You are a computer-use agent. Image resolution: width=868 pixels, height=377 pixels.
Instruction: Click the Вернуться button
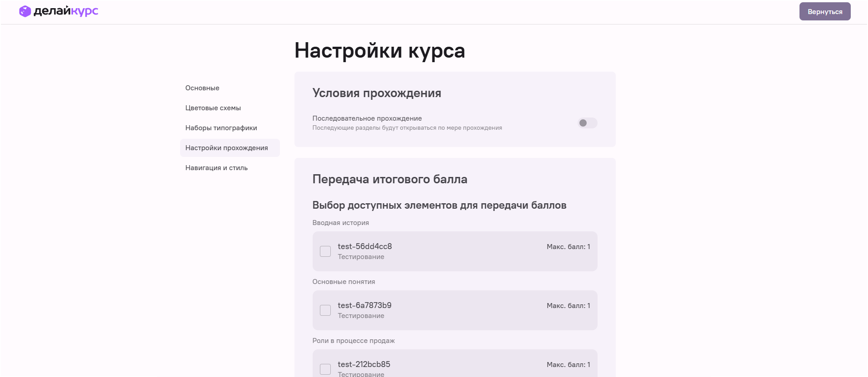point(824,11)
